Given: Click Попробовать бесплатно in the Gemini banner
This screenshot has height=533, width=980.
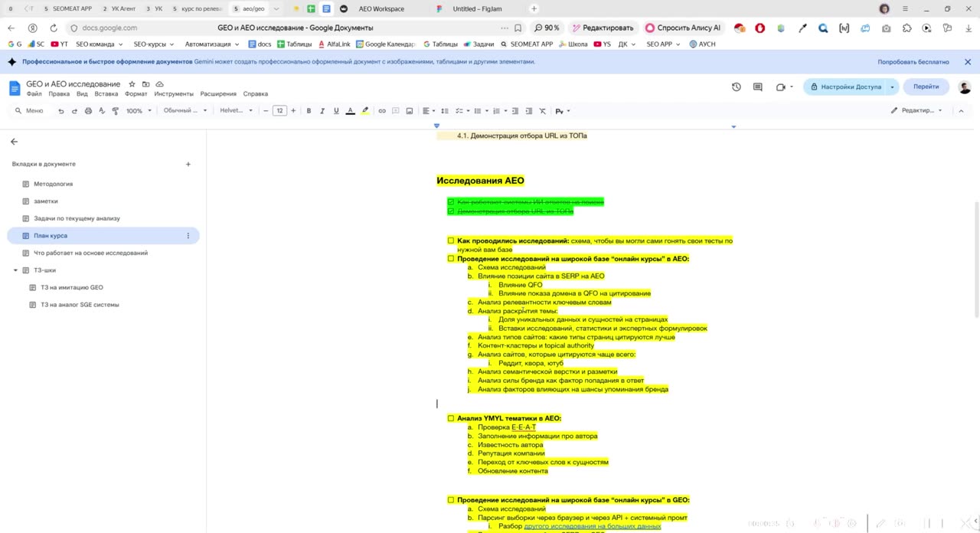Looking at the screenshot, I should (913, 62).
